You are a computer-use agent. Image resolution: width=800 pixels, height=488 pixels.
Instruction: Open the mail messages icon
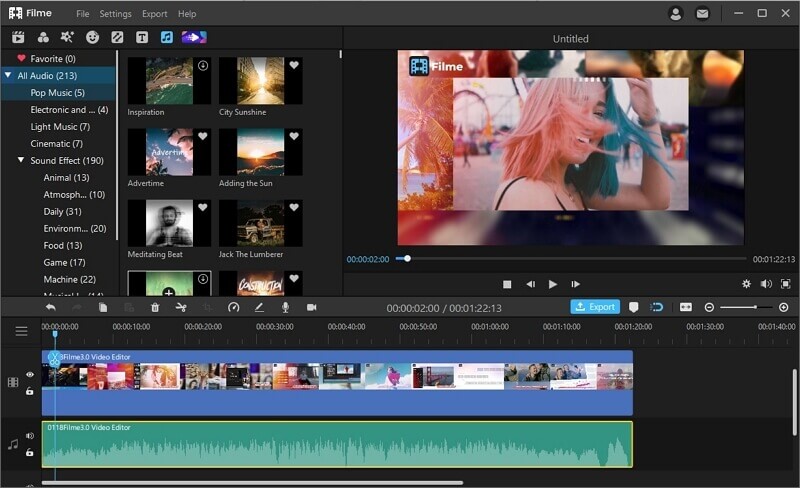703,14
